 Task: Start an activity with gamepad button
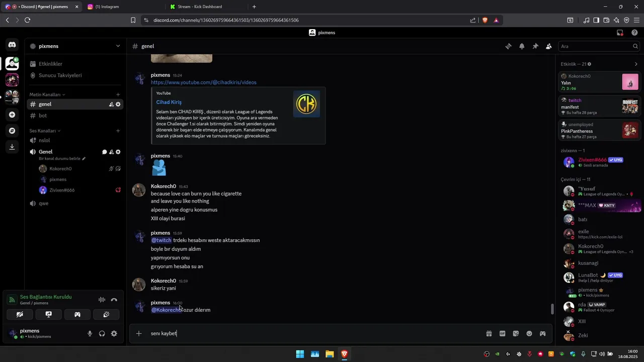click(x=77, y=314)
